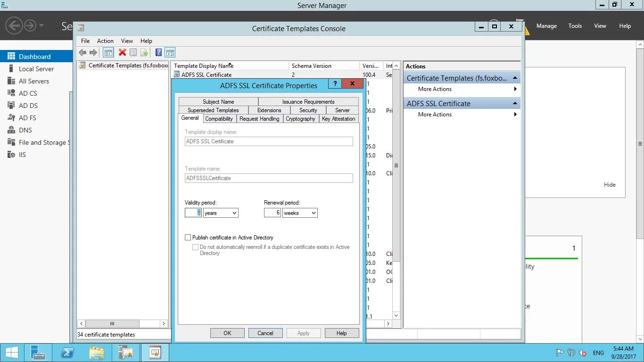Viewport: 644px width, 362px height.
Task: Open the console Help menu
Action: coord(146,41)
